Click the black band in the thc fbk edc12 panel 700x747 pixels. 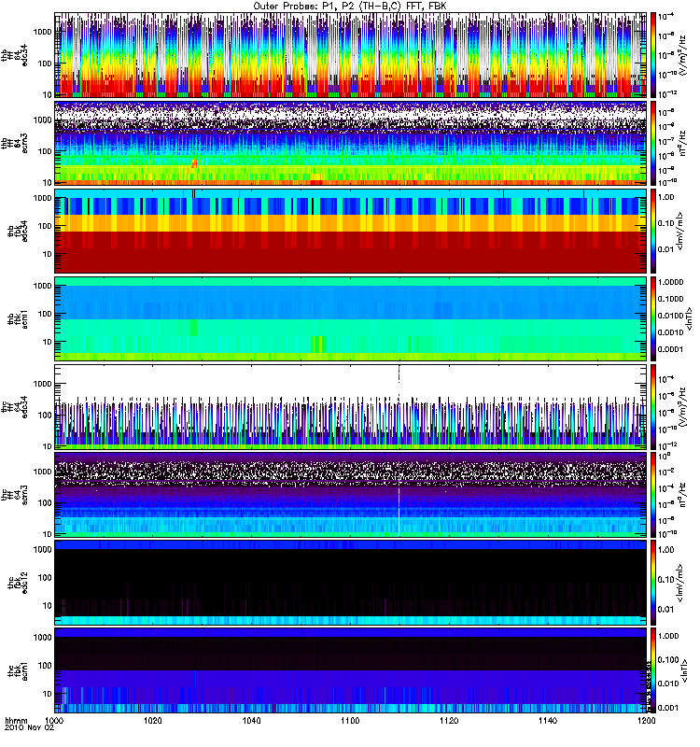pos(351,583)
